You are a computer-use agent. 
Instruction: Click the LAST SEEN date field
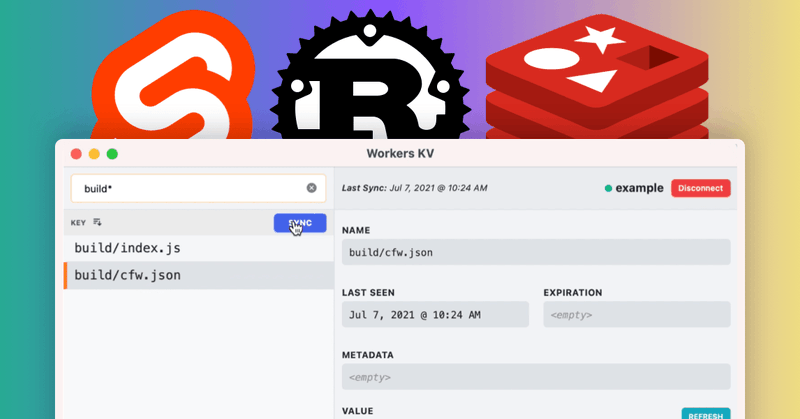[x=435, y=314]
